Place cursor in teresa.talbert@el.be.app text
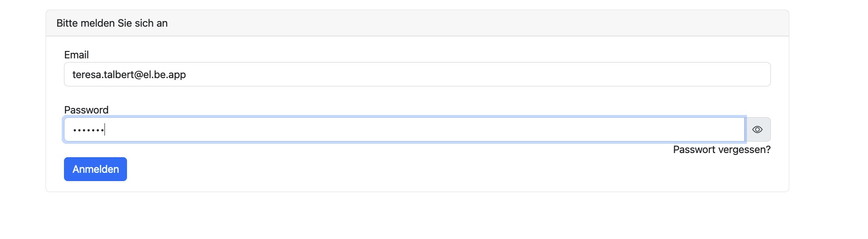Viewport: 868px width, 239px height. tap(129, 75)
